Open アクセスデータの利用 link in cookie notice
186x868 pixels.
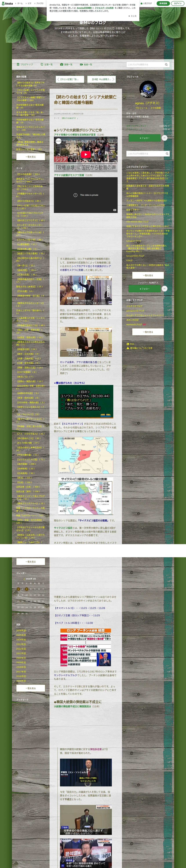[104, 8]
